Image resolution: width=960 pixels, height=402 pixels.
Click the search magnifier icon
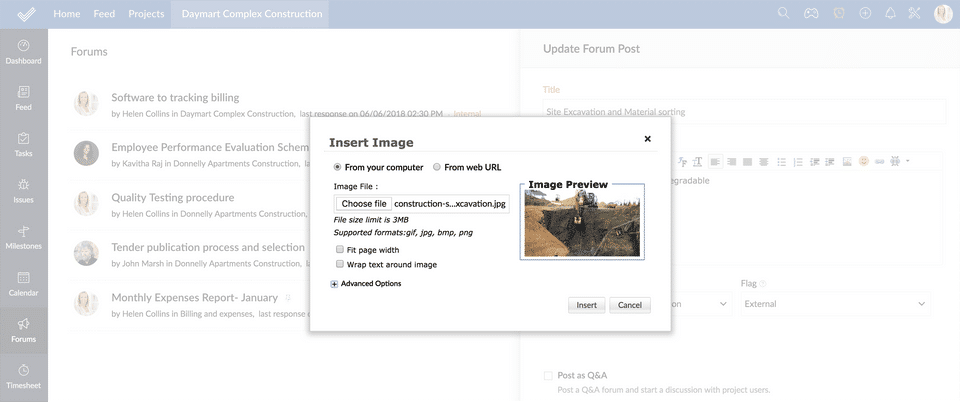pos(784,14)
